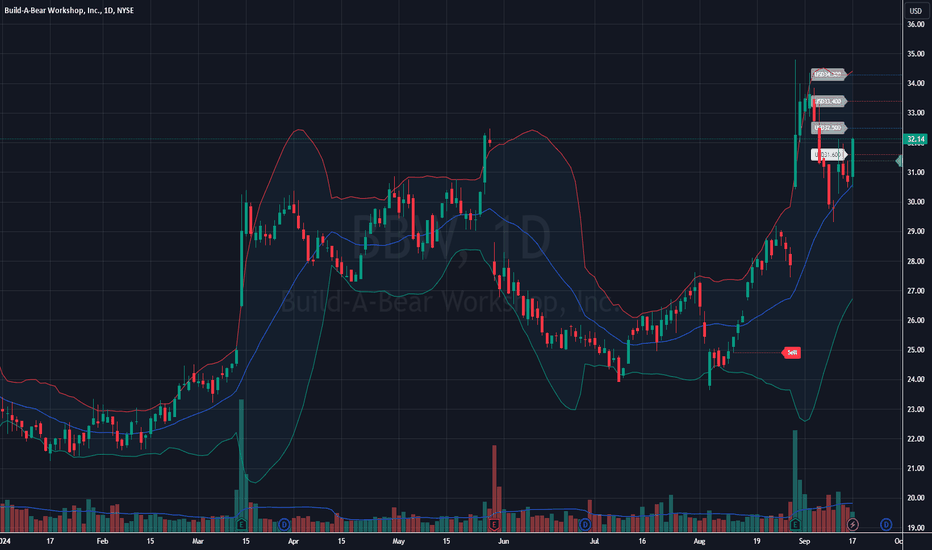
Task: Click the 26.00 price axis label
Action: (915, 320)
